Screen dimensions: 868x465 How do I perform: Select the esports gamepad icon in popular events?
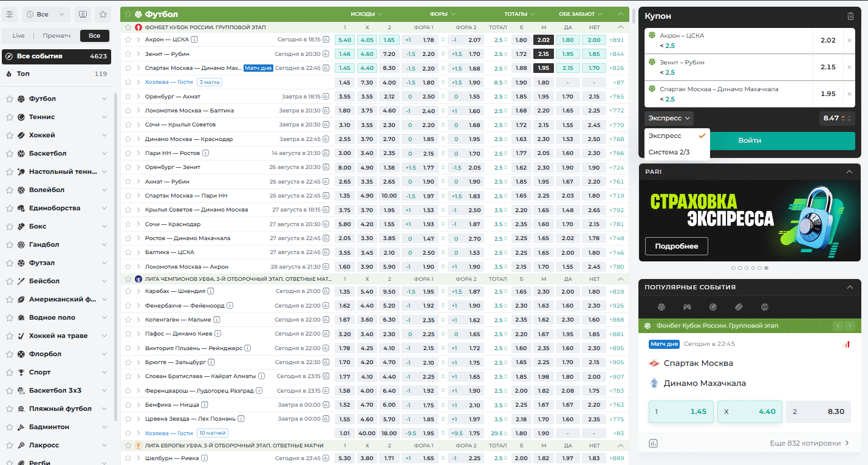[687, 307]
